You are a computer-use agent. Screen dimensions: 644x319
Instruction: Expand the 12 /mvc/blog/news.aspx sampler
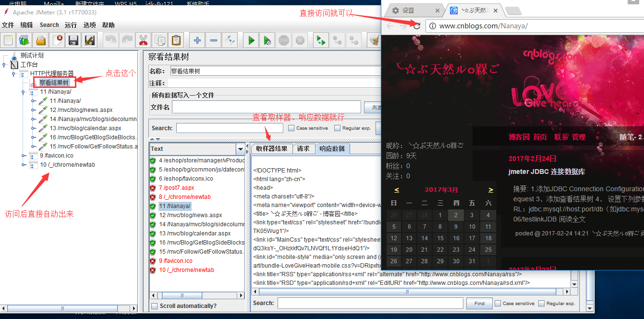pos(33,110)
